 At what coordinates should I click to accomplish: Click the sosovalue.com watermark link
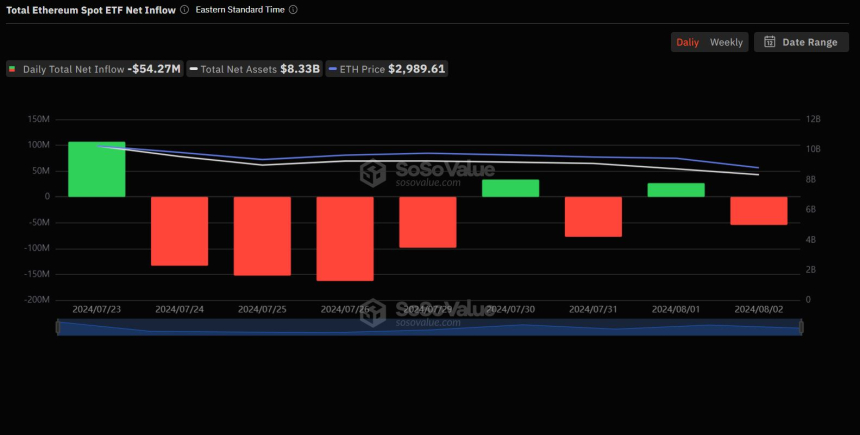(428, 184)
